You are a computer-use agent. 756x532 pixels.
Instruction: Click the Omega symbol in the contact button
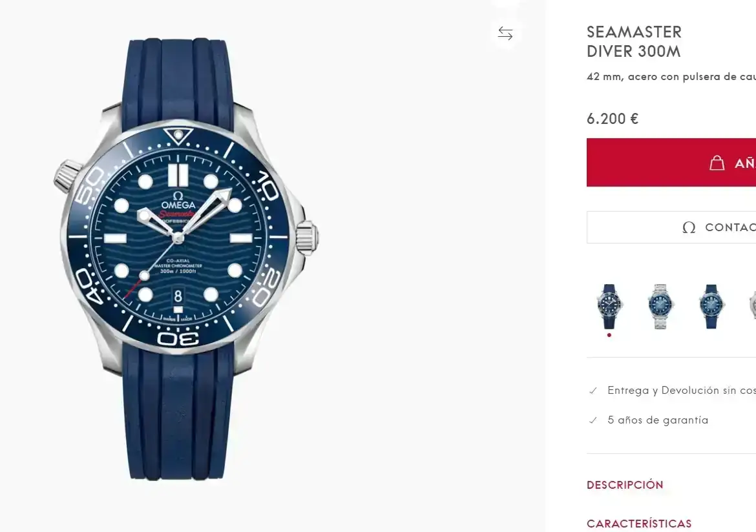tap(689, 227)
